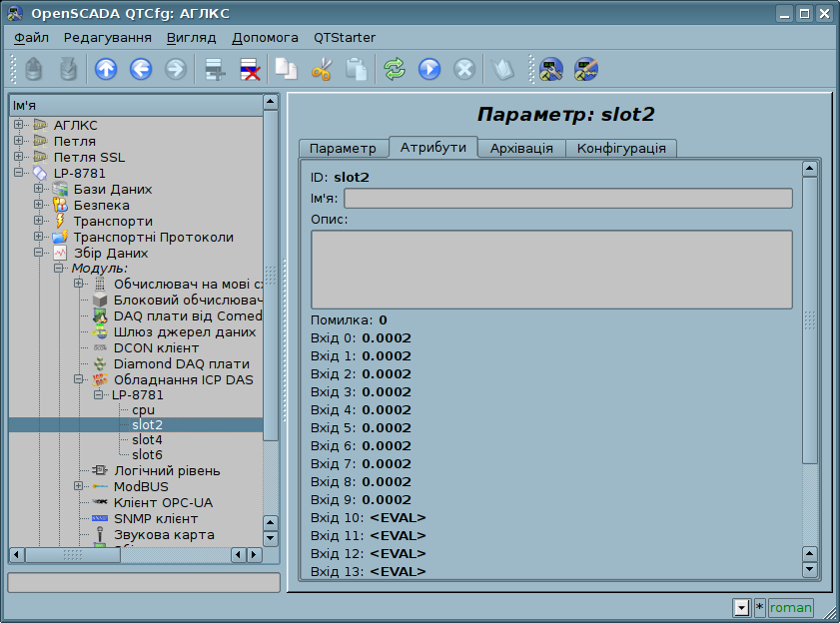Viewport: 840px width, 623px height.
Task: Collapse the Обладнання ICP DAS node
Action: (x=79, y=379)
